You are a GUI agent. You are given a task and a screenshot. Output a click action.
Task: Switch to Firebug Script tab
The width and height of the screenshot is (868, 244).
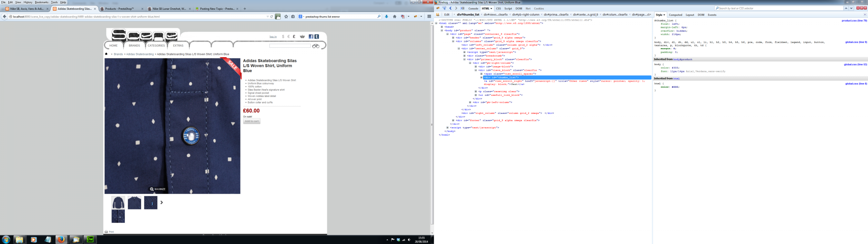(x=508, y=8)
